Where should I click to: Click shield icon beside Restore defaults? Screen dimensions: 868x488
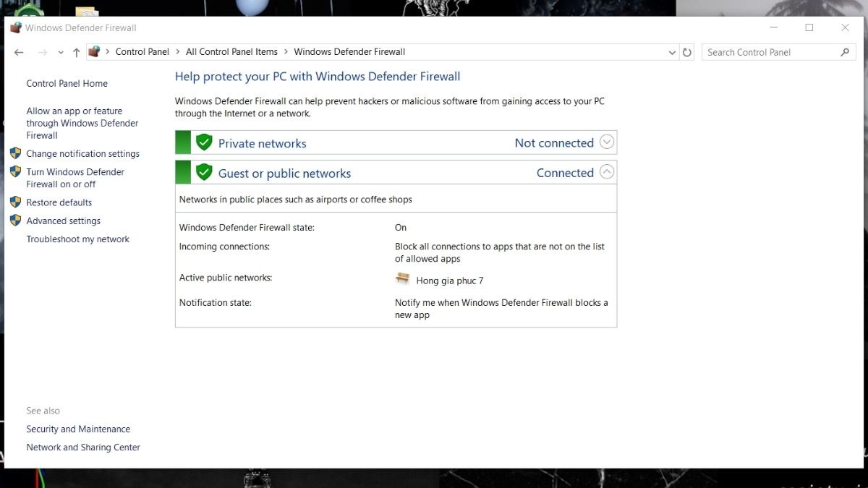15,202
